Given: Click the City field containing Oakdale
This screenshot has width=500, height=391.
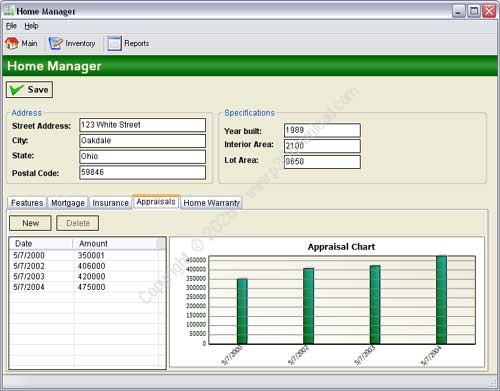Looking at the screenshot, I should pos(143,141).
